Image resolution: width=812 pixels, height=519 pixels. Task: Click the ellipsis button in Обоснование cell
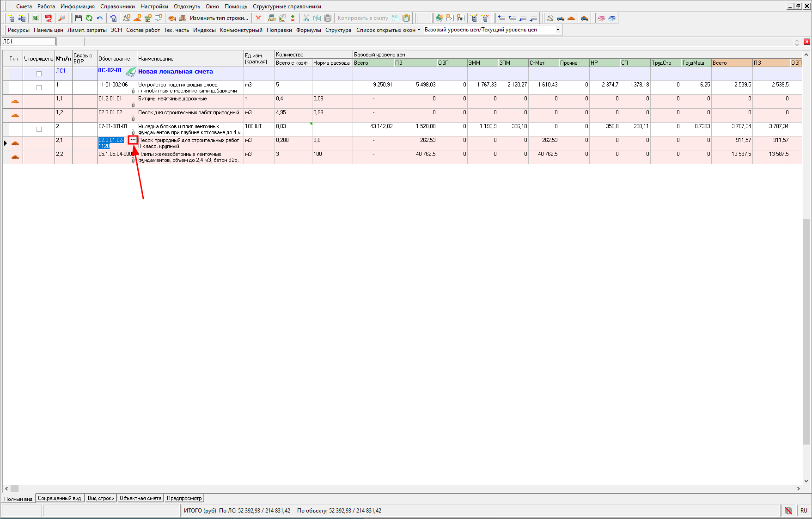133,140
